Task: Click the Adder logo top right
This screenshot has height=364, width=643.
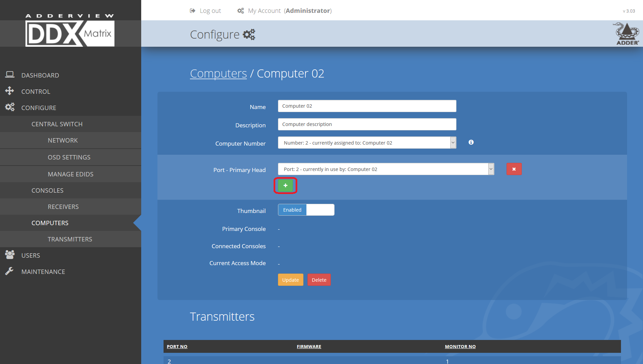Action: (627, 34)
